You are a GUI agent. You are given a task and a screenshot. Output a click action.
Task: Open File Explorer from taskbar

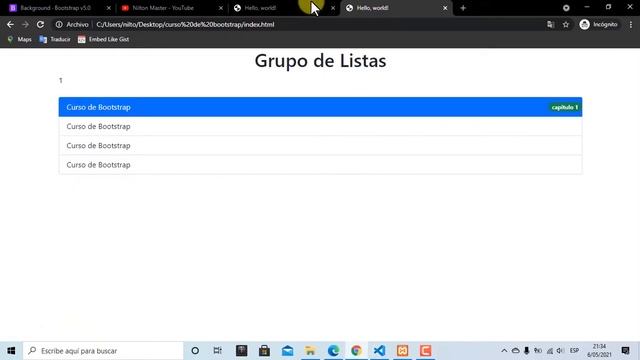tap(310, 351)
